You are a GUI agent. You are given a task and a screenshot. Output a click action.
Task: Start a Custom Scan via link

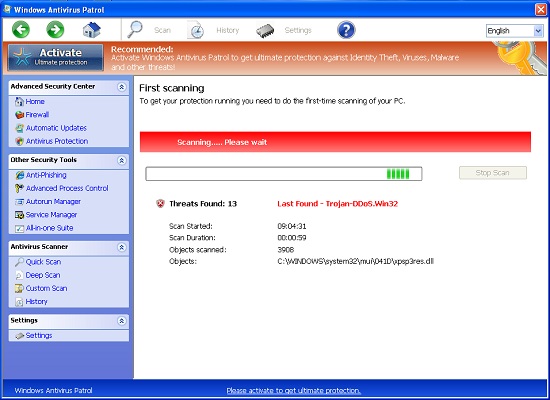click(x=46, y=288)
